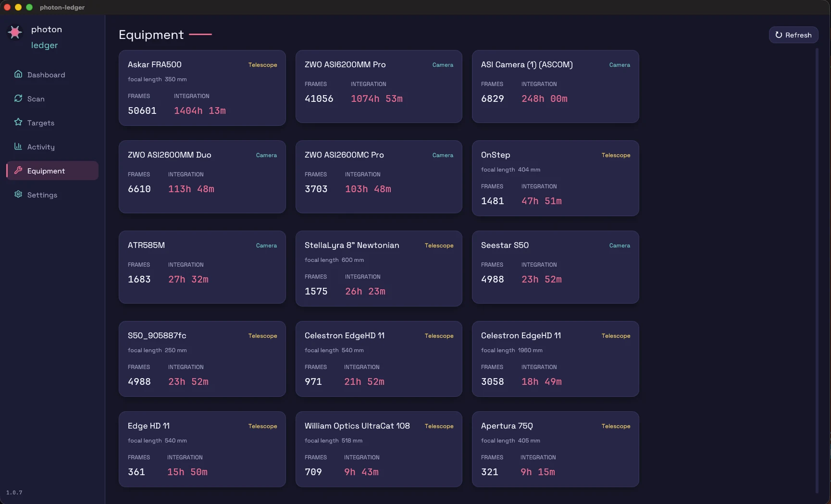Screen dimensions: 831x504
Task: Refresh the equipment list
Action: (794, 35)
